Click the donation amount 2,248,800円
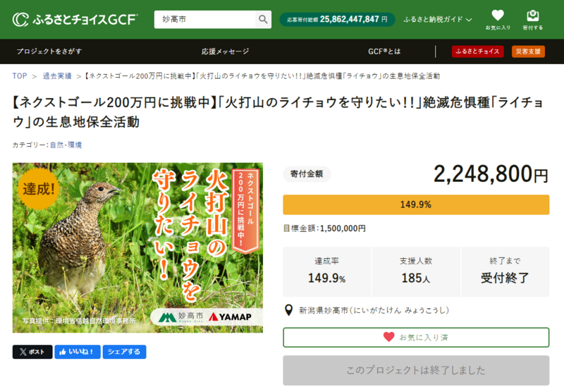Screen dimensions: 564x392 tap(491, 174)
